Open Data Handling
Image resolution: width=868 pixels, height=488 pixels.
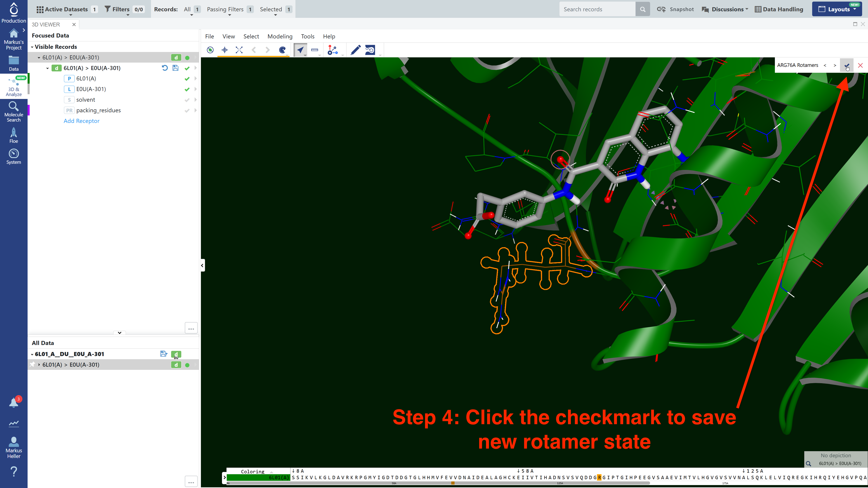pos(779,9)
